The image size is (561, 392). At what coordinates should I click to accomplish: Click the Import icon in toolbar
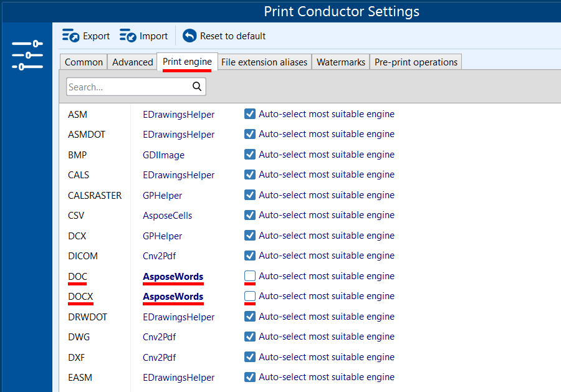point(128,36)
